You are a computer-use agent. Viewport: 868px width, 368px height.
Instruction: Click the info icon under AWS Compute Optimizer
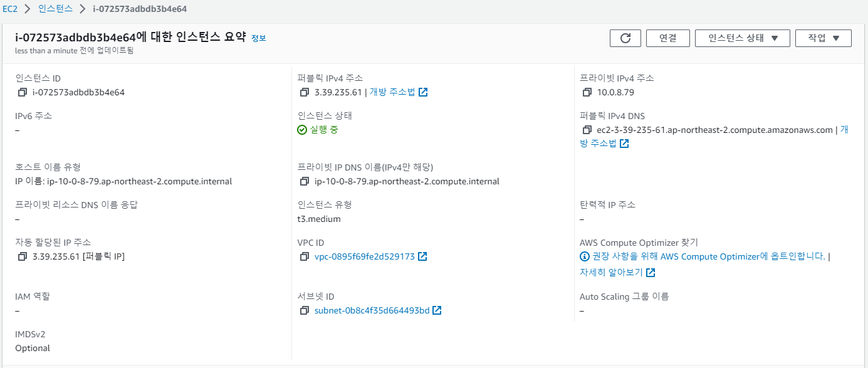pos(585,256)
